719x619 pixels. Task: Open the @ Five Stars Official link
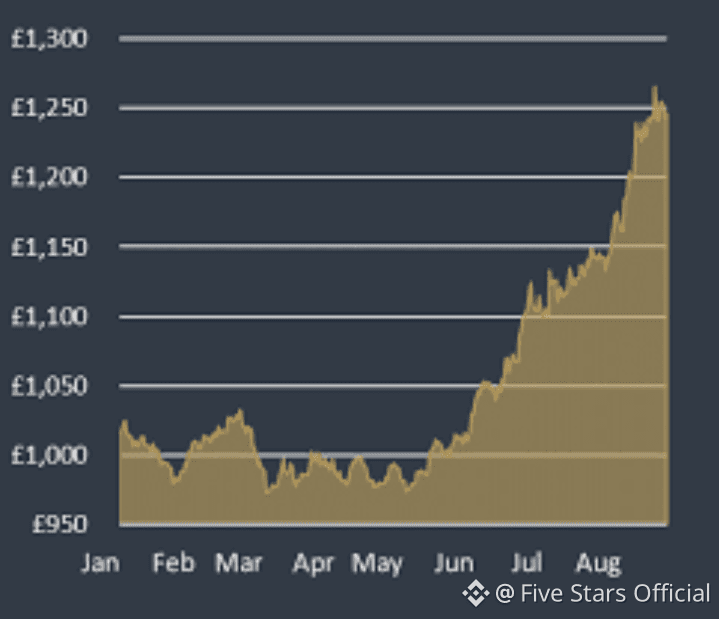[x=603, y=593]
